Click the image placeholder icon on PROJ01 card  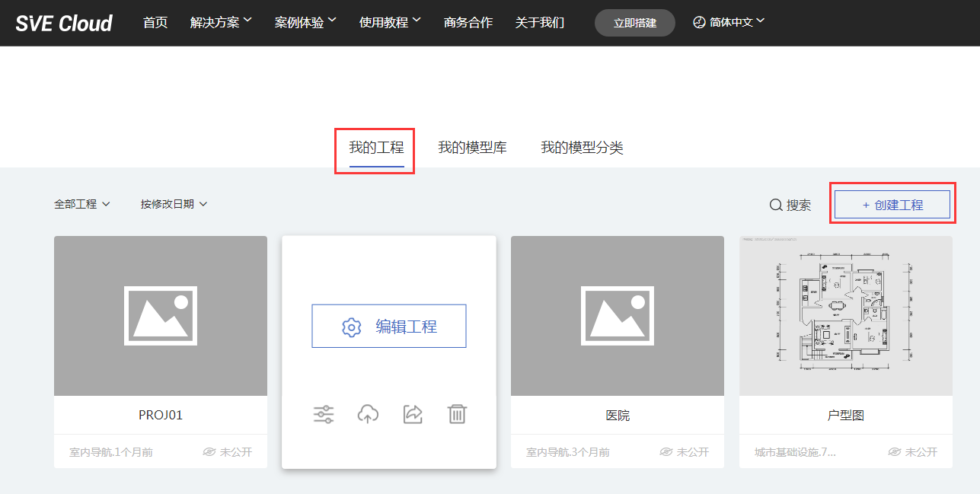point(160,315)
